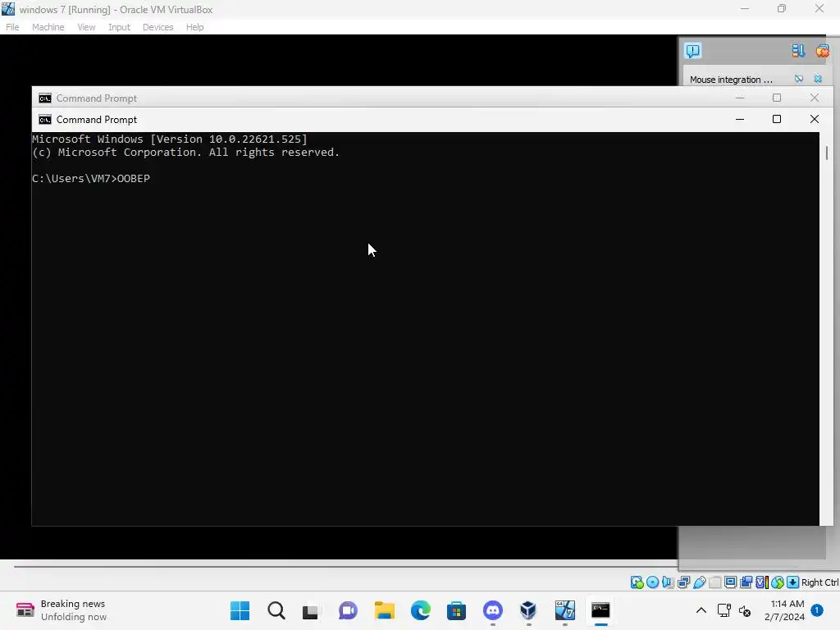Close the Mouse integration notification
Screen dimensions: 840x630
coord(818,79)
